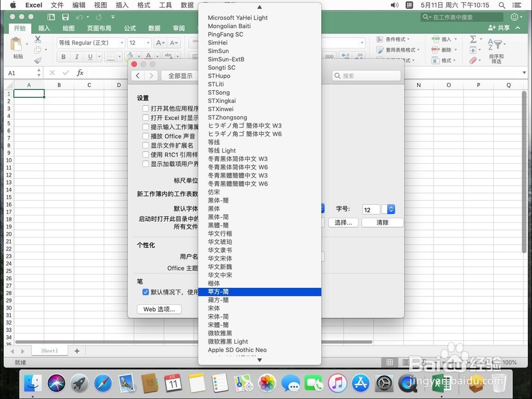This screenshot has width=532, height=399.
Task: Click the 清除 button
Action: coord(383,222)
